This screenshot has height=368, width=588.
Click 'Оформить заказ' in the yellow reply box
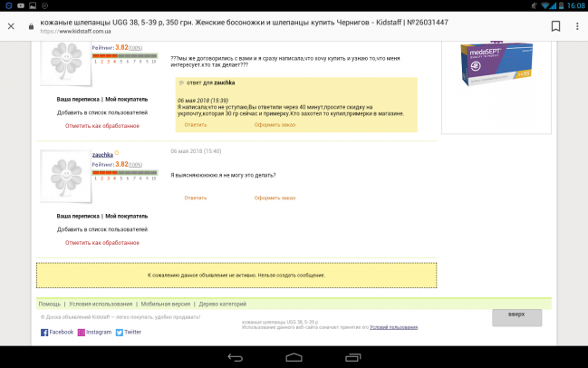[275, 124]
